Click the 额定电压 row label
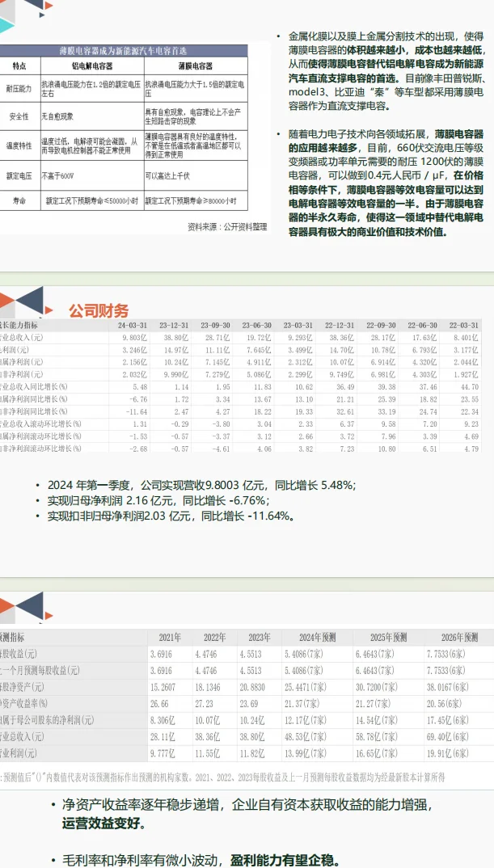494x868 pixels. [x=19, y=175]
